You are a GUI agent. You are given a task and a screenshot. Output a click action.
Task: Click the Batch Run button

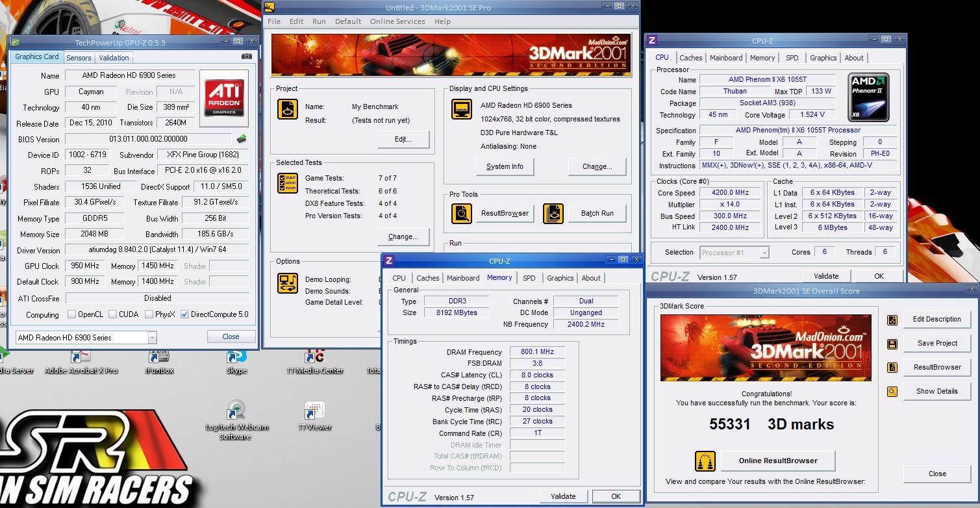click(x=597, y=213)
